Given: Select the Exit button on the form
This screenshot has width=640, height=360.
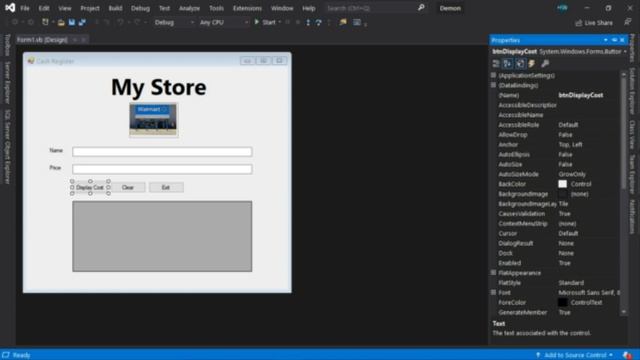Looking at the screenshot, I should point(166,187).
